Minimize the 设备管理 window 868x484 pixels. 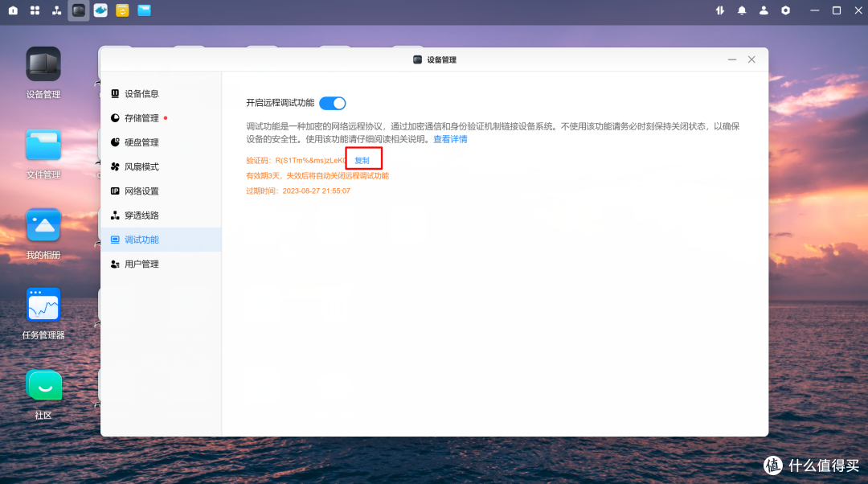(x=732, y=59)
